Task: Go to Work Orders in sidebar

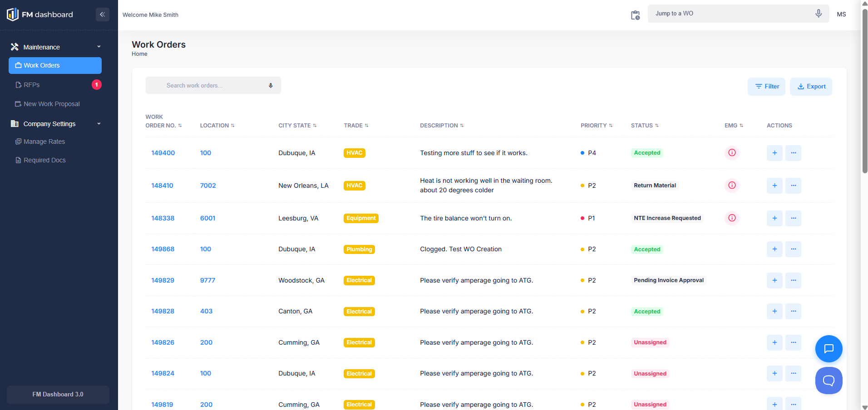Action: pos(55,65)
